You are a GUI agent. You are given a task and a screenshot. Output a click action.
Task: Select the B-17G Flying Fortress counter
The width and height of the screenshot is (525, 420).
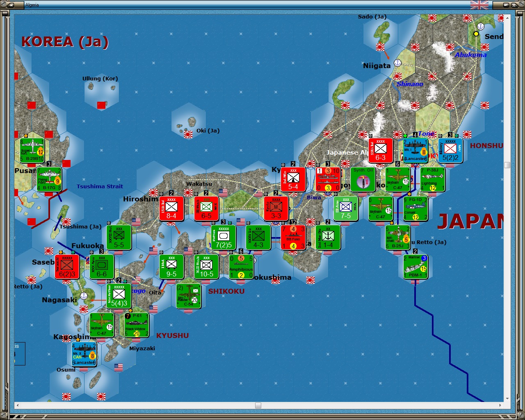point(49,180)
